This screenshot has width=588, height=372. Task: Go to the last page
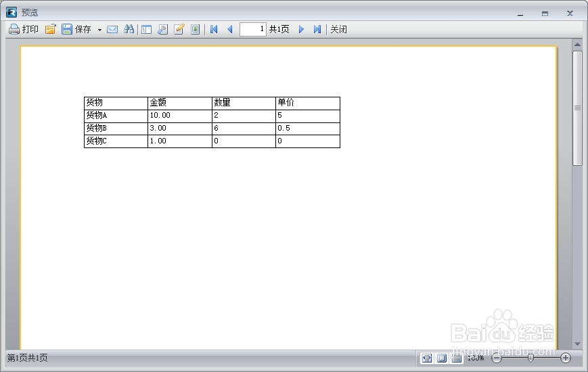coord(317,29)
